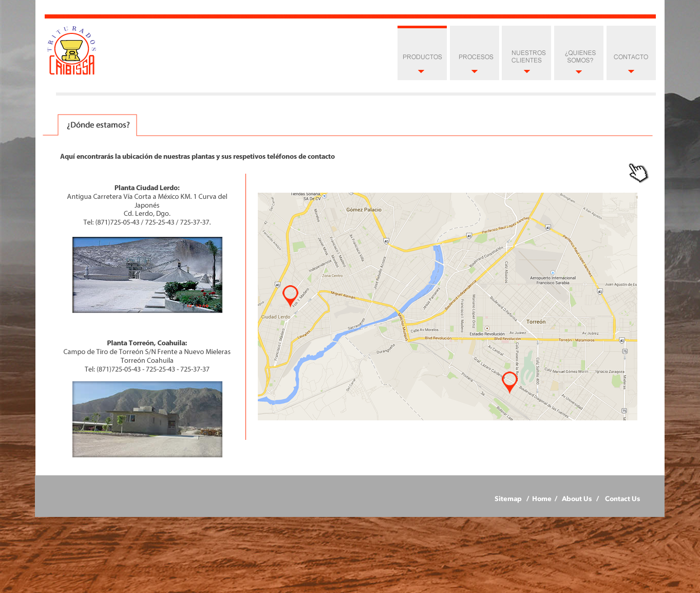Open the Sitemap footer link
The width and height of the screenshot is (700, 593).
(508, 498)
